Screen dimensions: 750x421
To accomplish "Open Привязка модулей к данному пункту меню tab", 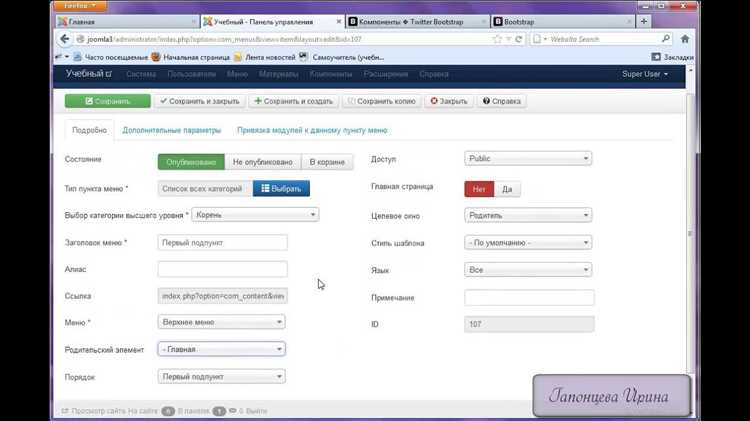I will pyautogui.click(x=312, y=130).
